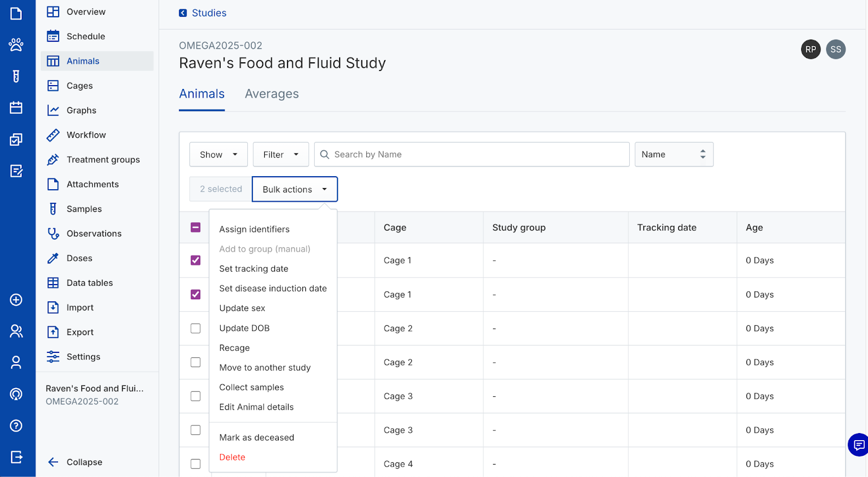Click the back arrow icon beside Studies
This screenshot has height=477, width=868.
(183, 13)
